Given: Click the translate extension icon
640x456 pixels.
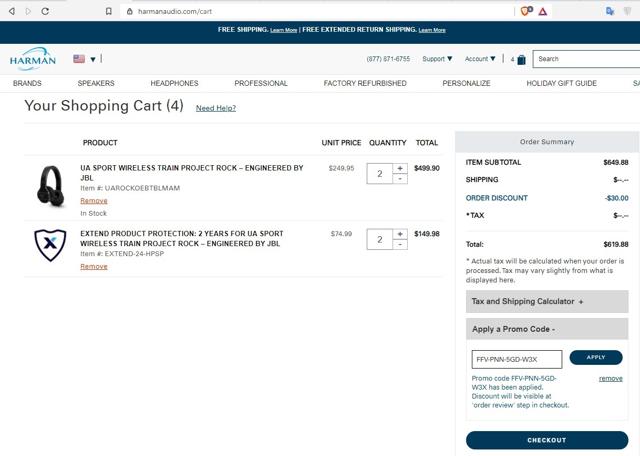Looking at the screenshot, I should 610,11.
